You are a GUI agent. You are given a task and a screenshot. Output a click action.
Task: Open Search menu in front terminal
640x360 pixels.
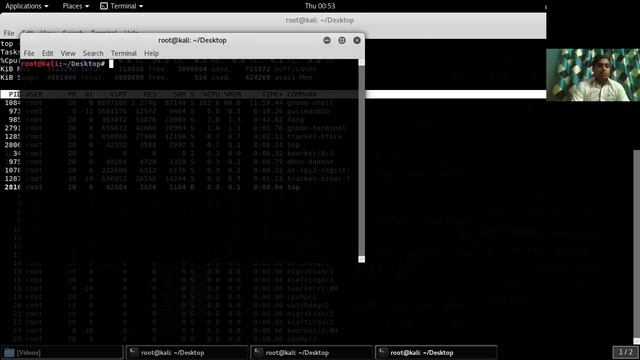[x=93, y=53]
